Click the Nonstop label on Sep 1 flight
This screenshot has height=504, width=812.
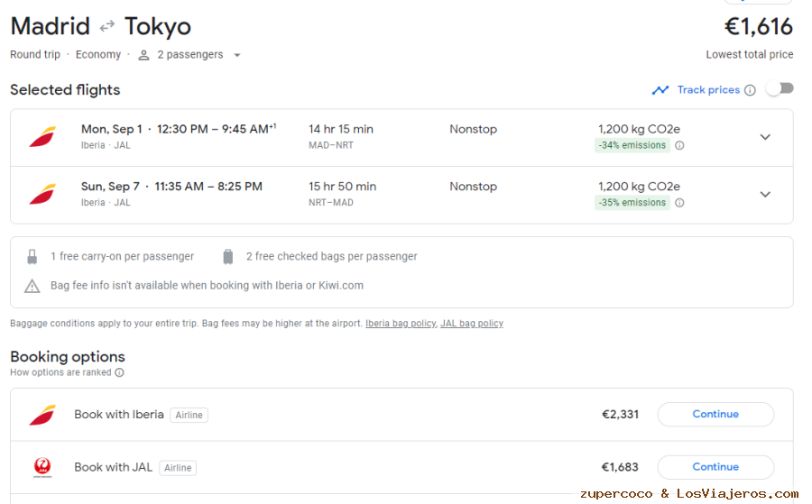474,129
